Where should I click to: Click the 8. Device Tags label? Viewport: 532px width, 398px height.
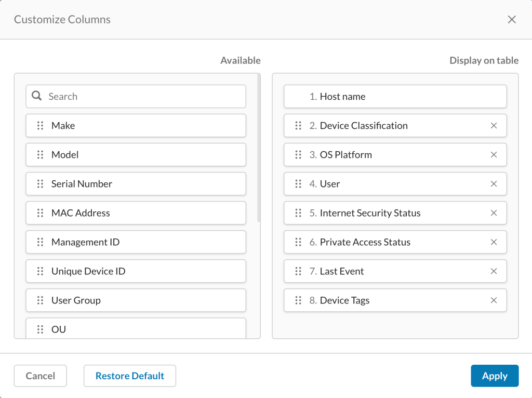[x=340, y=301]
